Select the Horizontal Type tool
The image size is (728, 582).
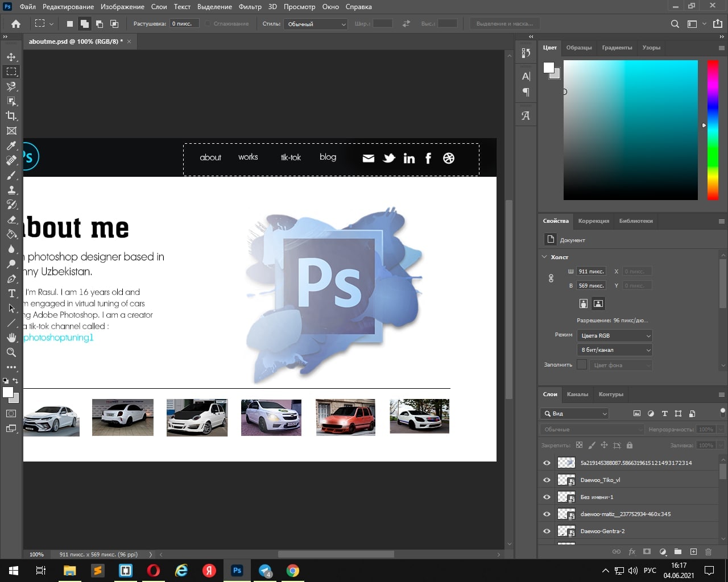click(x=11, y=293)
